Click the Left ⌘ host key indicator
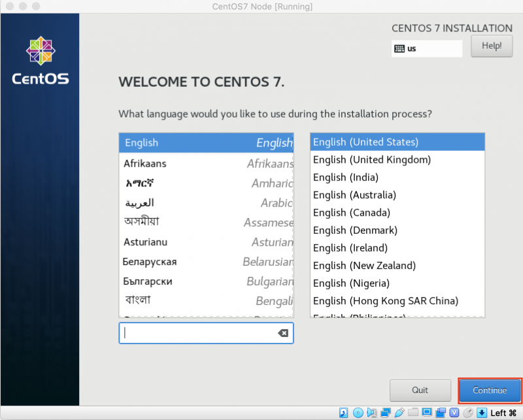This screenshot has height=420, width=523. click(x=503, y=413)
